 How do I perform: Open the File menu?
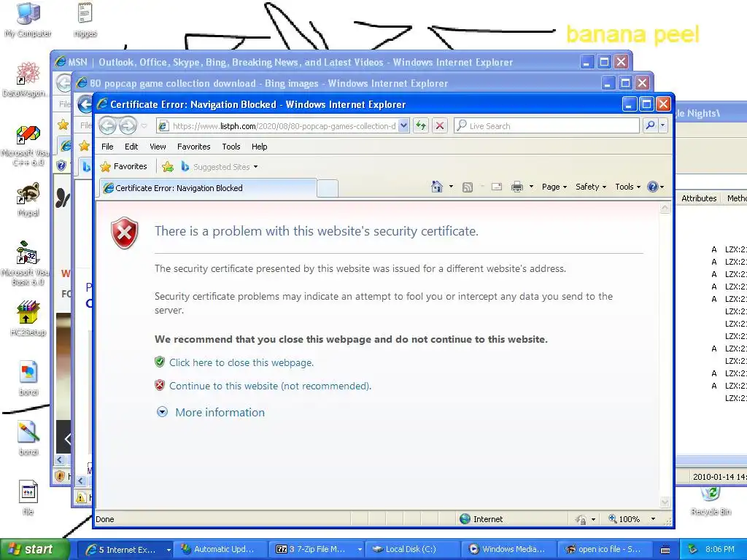[x=107, y=147]
